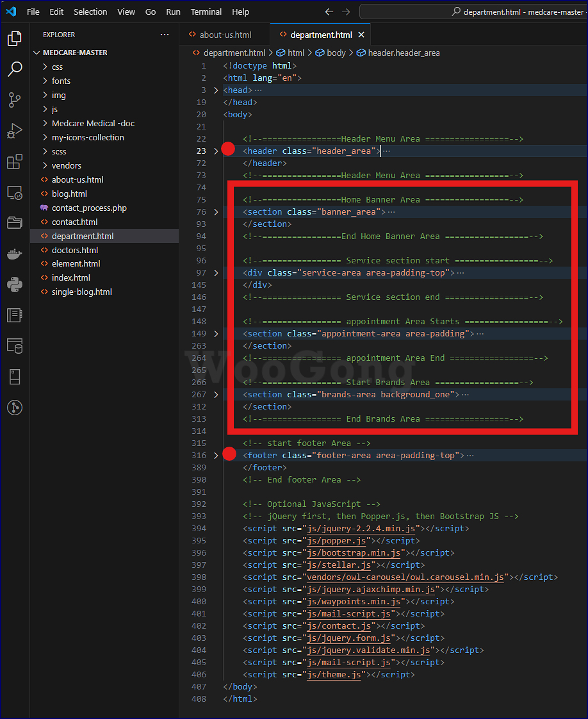The width and height of the screenshot is (588, 719).
Task: Open the Explorer view in the activity bar
Action: point(15,38)
